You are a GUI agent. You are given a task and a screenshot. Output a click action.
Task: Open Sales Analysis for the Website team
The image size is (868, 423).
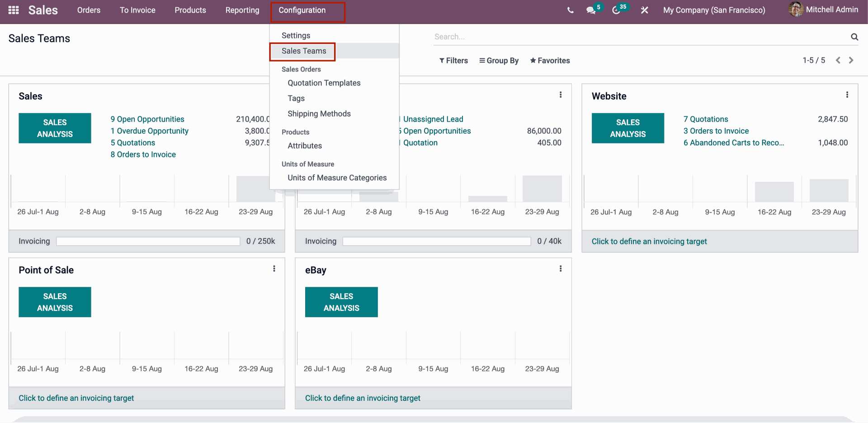point(627,128)
